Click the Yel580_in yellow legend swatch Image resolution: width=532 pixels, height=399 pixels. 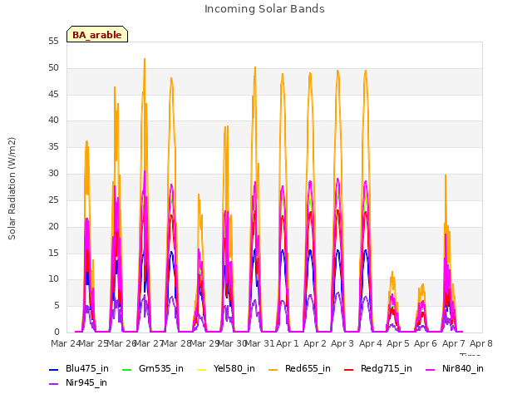201,369
